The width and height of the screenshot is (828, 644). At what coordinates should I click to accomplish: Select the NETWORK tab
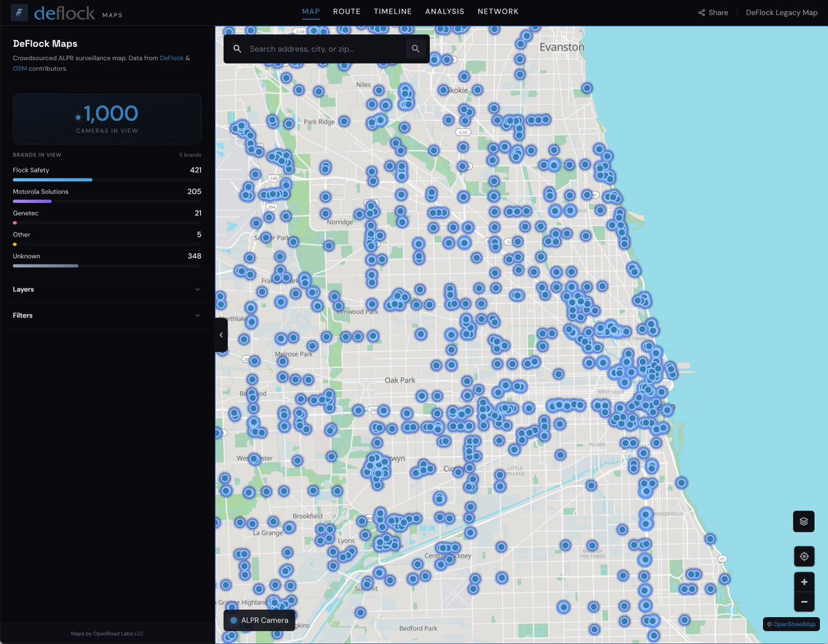click(x=498, y=12)
